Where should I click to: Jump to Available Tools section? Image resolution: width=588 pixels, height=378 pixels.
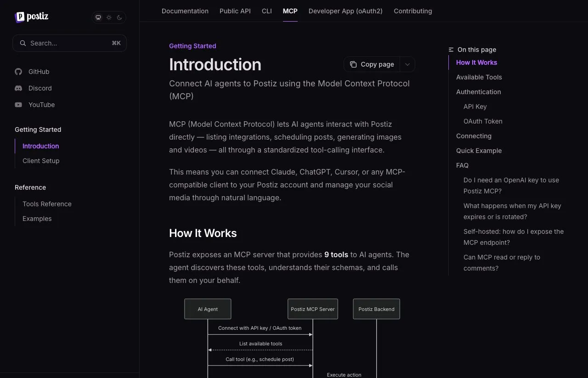[x=479, y=77]
